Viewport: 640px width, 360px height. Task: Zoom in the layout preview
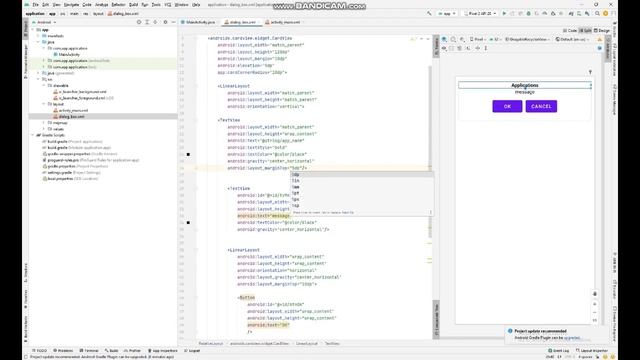tap(595, 304)
